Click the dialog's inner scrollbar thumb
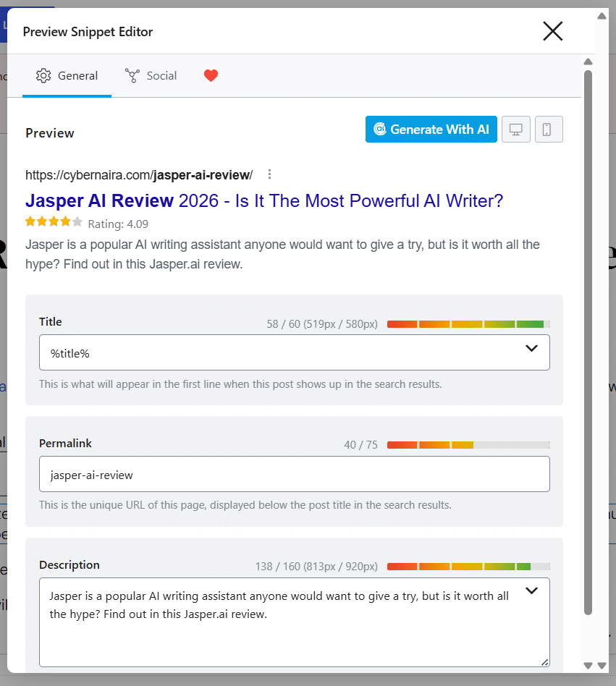Image resolution: width=616 pixels, height=686 pixels. (588, 342)
